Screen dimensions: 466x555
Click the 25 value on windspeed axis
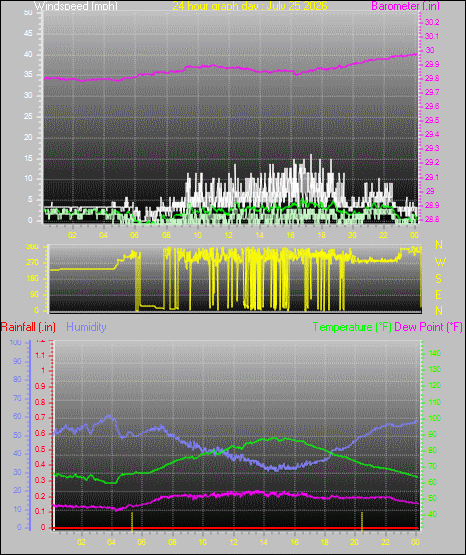[x=28, y=116]
